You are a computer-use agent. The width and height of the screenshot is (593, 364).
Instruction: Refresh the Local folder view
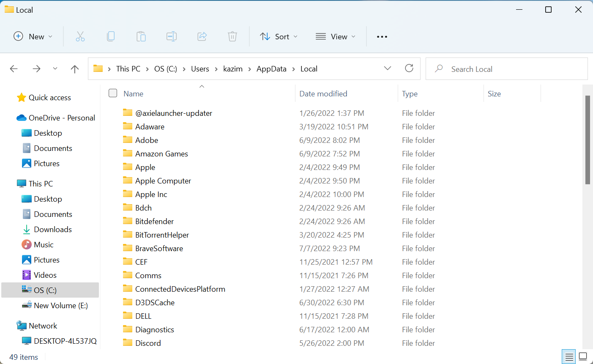pos(409,68)
